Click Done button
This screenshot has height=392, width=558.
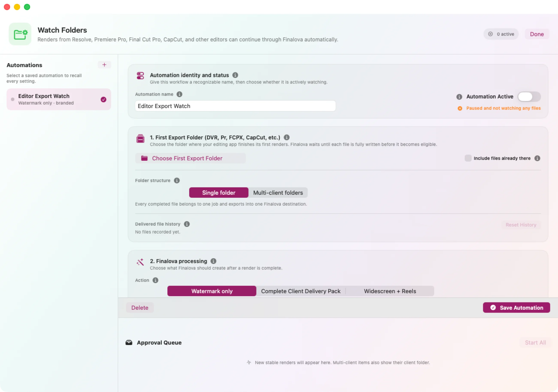[537, 34]
